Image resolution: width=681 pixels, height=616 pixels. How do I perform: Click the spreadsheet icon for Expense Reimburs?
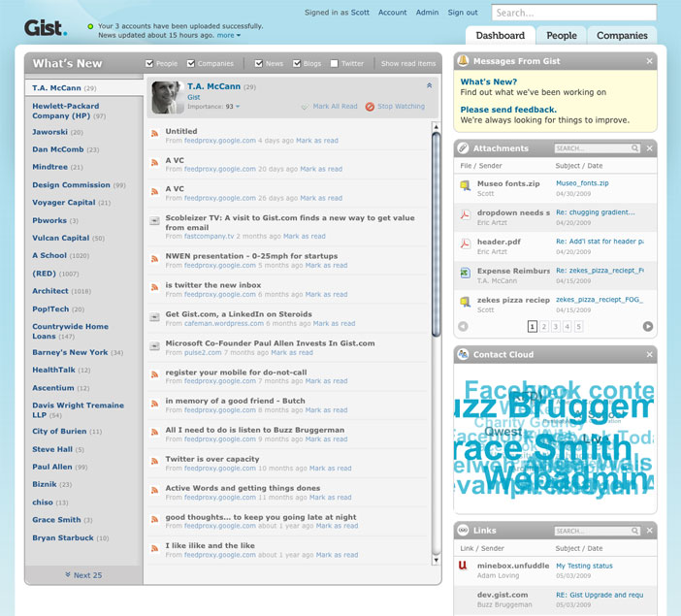pyautogui.click(x=465, y=273)
